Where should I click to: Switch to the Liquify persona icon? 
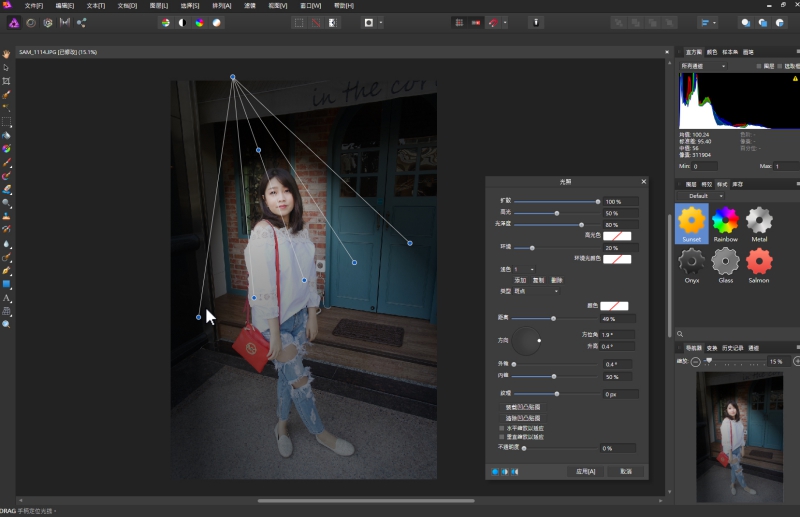coord(31,22)
